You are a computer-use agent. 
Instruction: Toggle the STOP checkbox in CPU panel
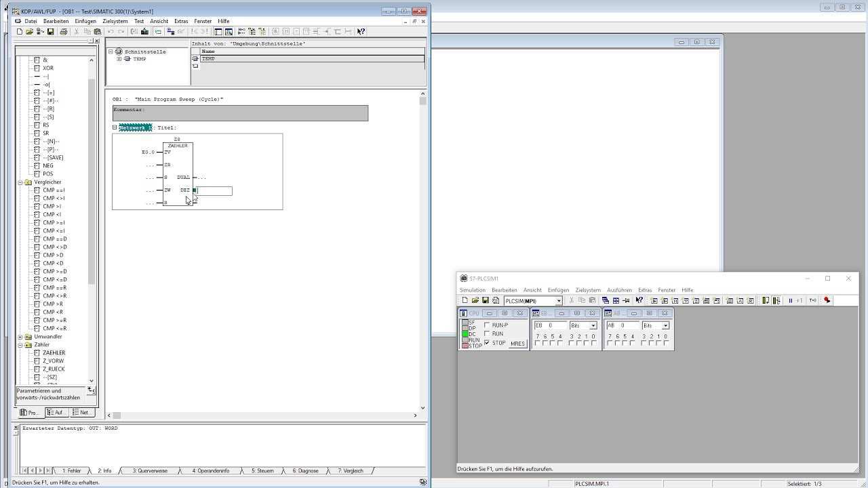[487, 343]
